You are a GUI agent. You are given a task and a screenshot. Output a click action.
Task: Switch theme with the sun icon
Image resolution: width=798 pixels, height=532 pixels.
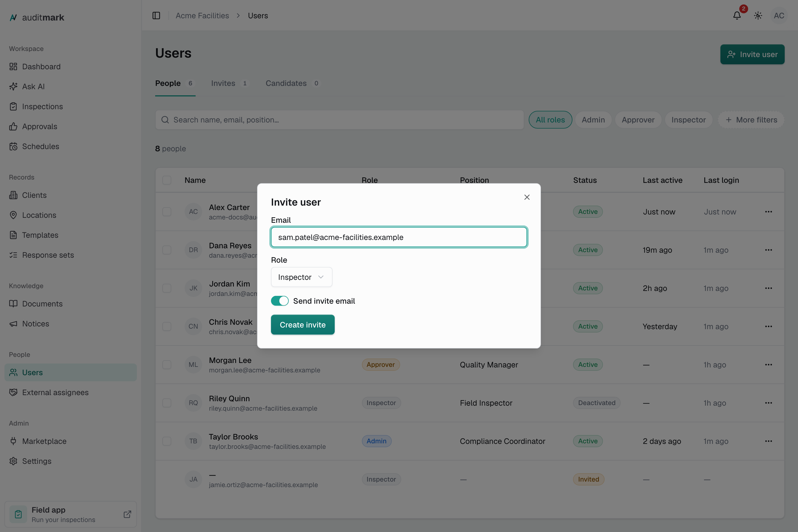click(758, 16)
